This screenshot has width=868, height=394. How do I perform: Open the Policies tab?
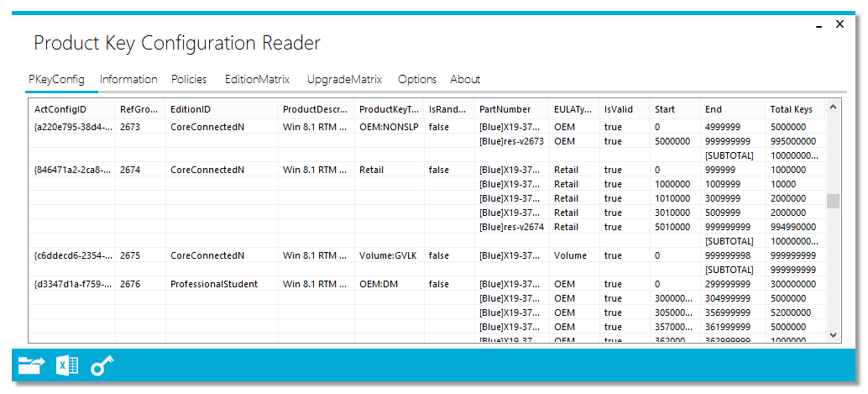click(189, 79)
